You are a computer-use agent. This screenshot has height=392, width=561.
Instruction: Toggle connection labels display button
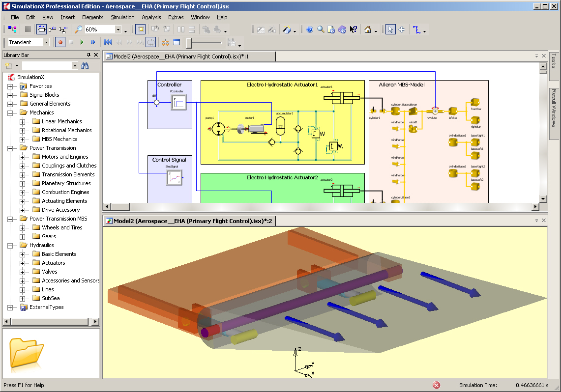pos(53,29)
